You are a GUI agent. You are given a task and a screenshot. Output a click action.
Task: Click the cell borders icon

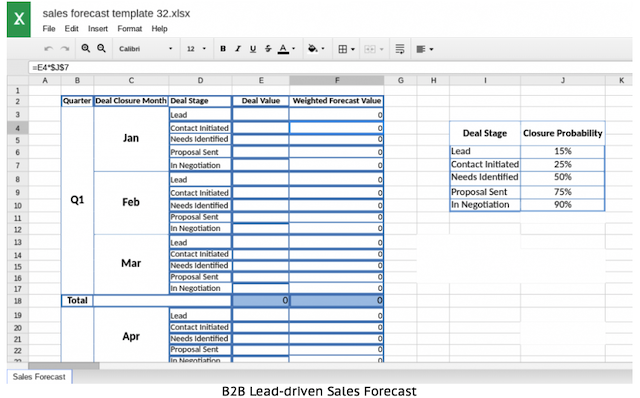[x=342, y=49]
